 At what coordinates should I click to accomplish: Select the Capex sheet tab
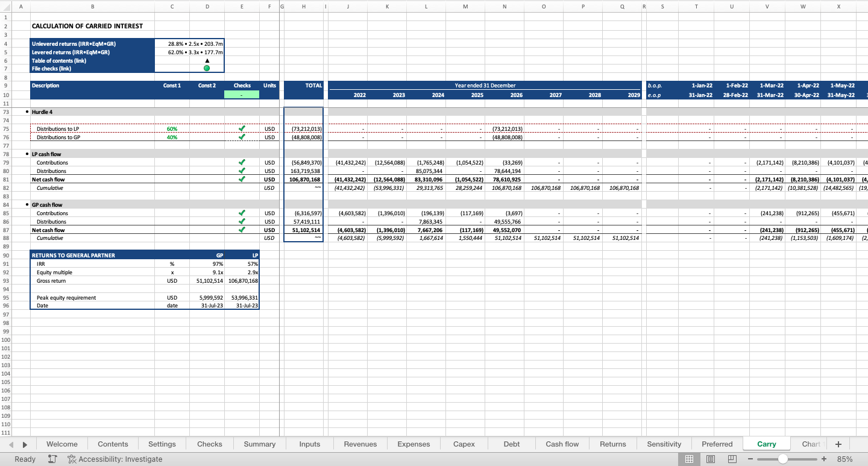point(464,444)
